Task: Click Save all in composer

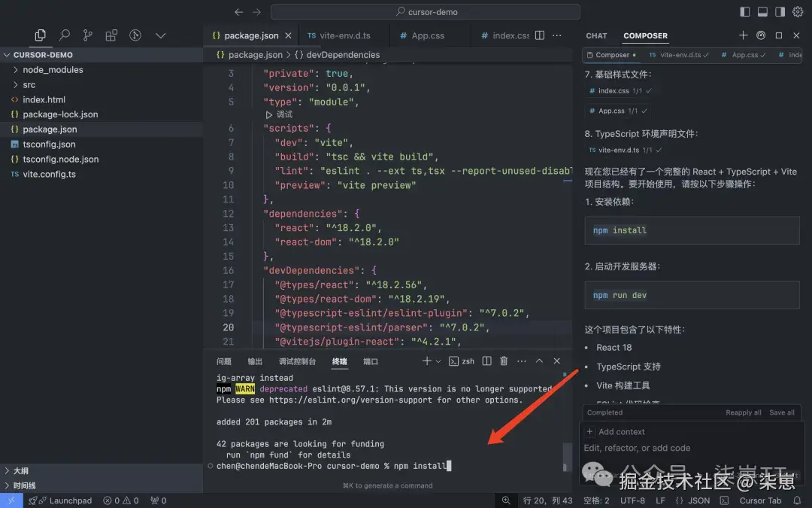Action: click(782, 412)
